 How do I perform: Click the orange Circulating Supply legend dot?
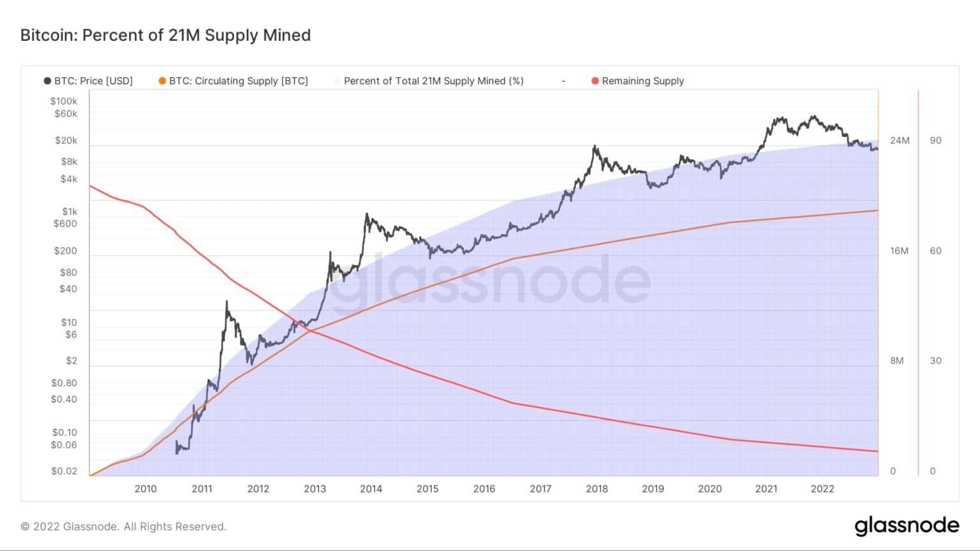pos(162,81)
